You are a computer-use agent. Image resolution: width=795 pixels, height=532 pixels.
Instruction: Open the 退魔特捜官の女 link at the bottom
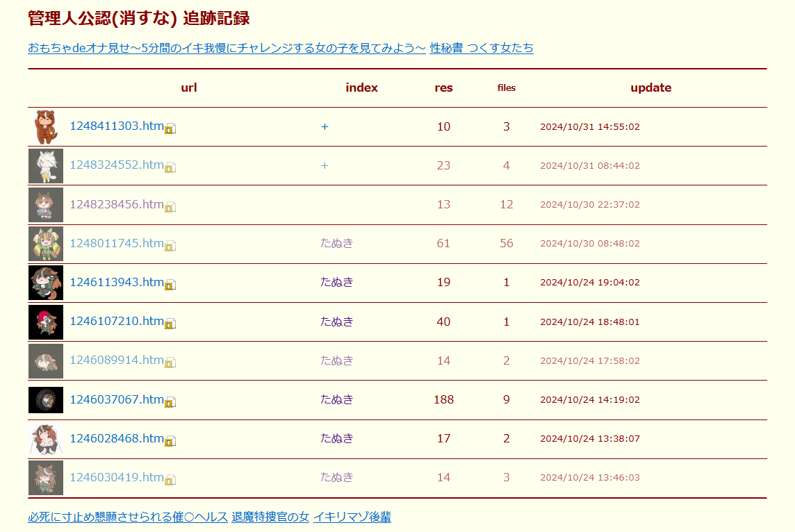pyautogui.click(x=270, y=517)
